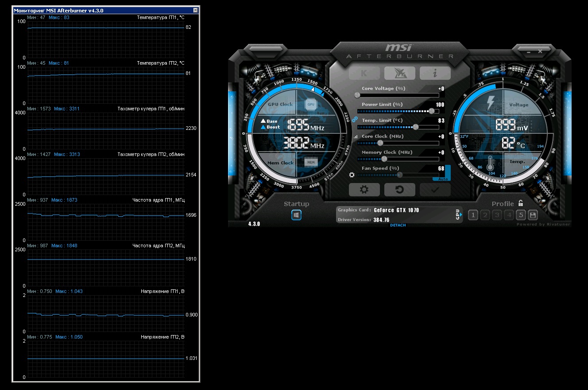Click the Power Limit value field showing 100

coord(440,105)
